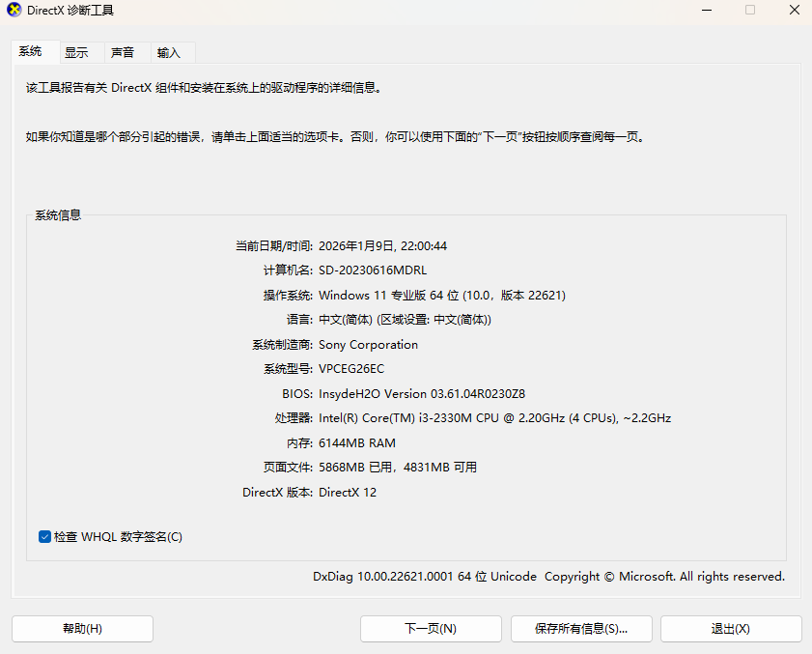Viewport: 812px width, 654px height.
Task: Click the 计算机名 label
Action: click(x=288, y=270)
